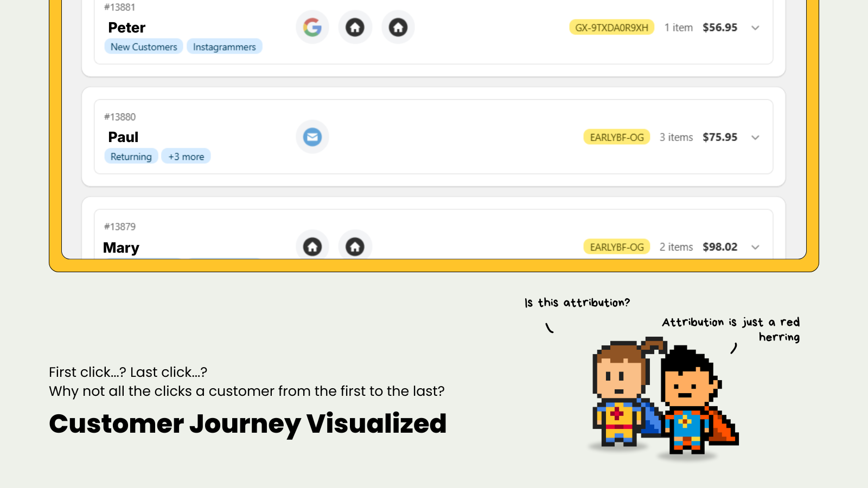This screenshot has height=488, width=868.
Task: Expand order #13881 details with its chevron
Action: pos(755,27)
